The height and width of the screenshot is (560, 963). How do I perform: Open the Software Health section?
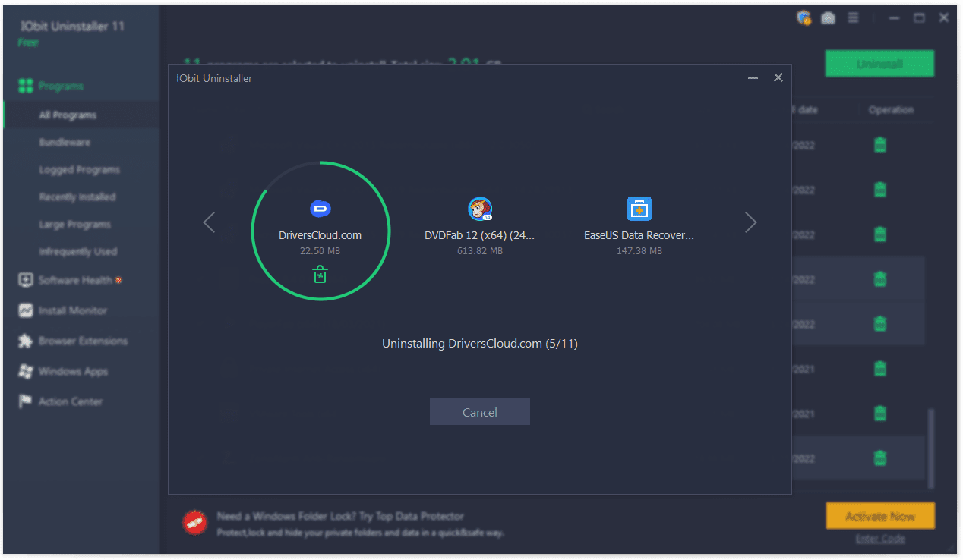(x=70, y=280)
